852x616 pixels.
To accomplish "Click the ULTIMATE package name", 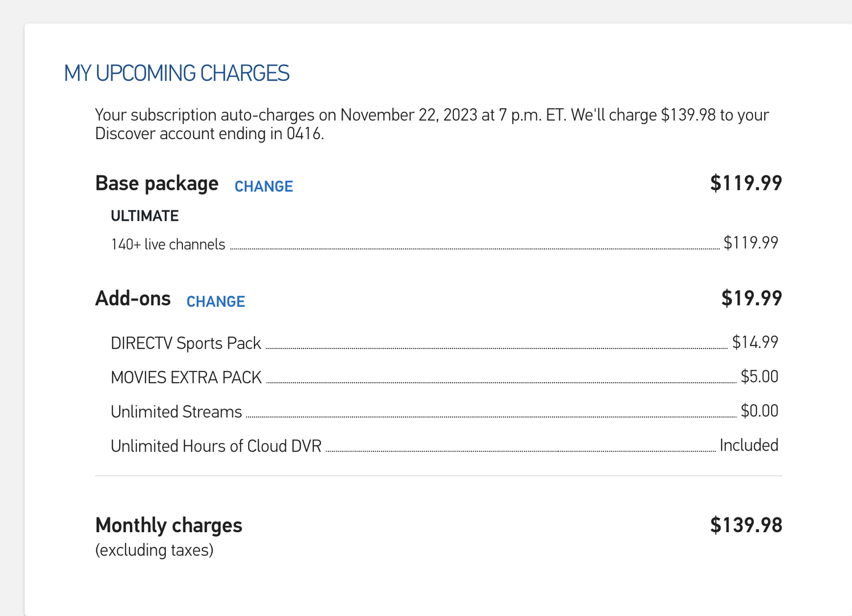I will [x=145, y=216].
